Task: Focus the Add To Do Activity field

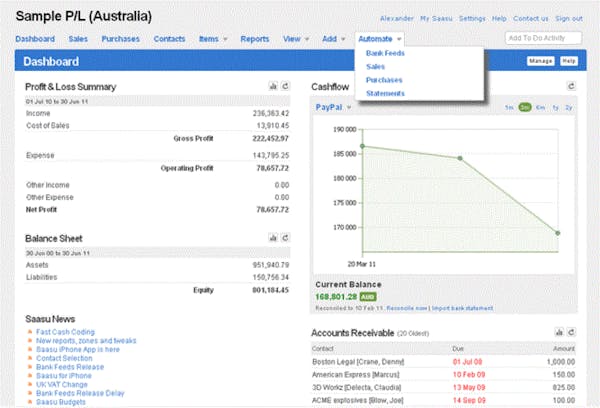Action: click(543, 38)
